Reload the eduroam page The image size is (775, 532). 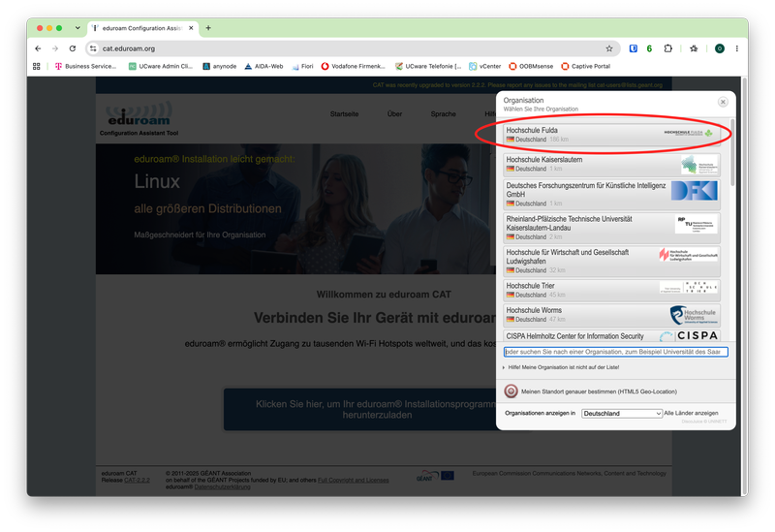(72, 48)
